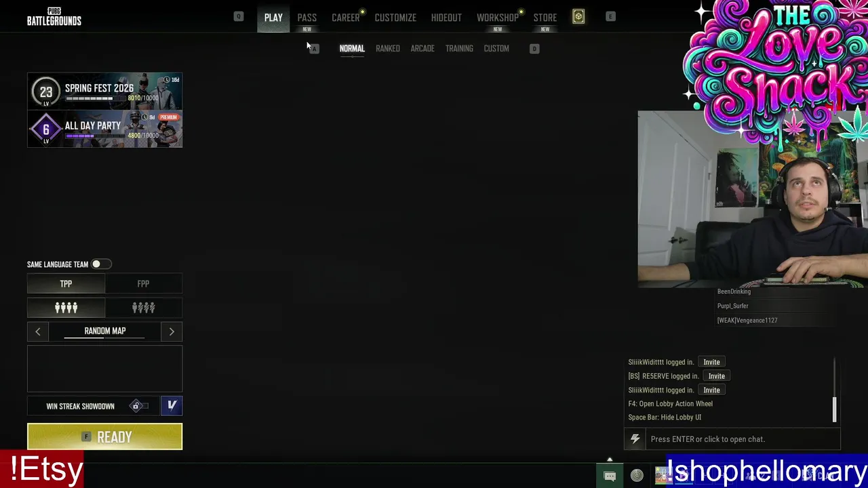Open the radar icon in the bottom bar

pyautogui.click(x=637, y=476)
